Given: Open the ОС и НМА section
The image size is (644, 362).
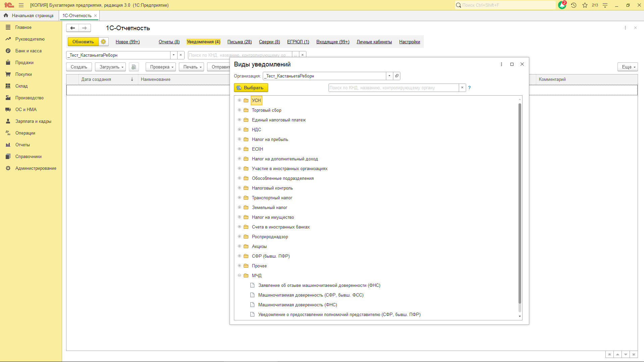Looking at the screenshot, I should pyautogui.click(x=26, y=109).
